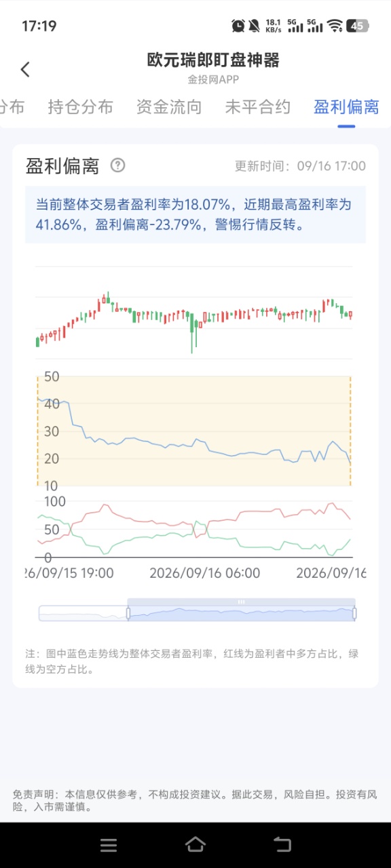Image resolution: width=391 pixels, height=868 pixels.
Task: Tap the 2026/09/16 06:00 axis label
Action: pos(205,573)
